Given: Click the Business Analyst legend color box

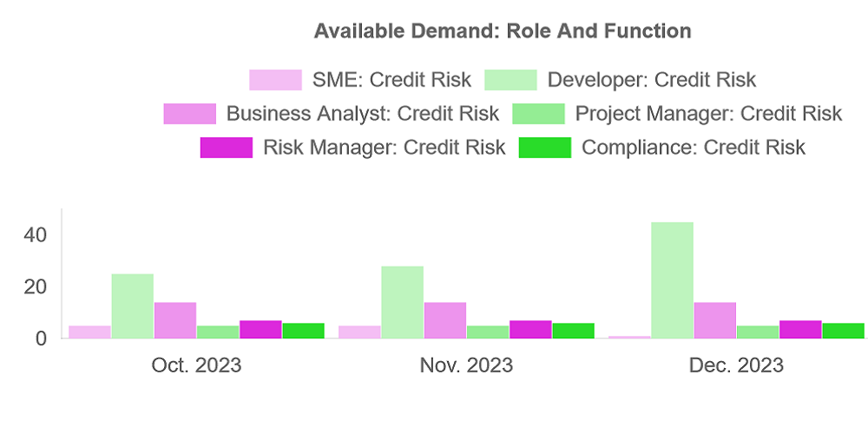Looking at the screenshot, I should pos(189,114).
